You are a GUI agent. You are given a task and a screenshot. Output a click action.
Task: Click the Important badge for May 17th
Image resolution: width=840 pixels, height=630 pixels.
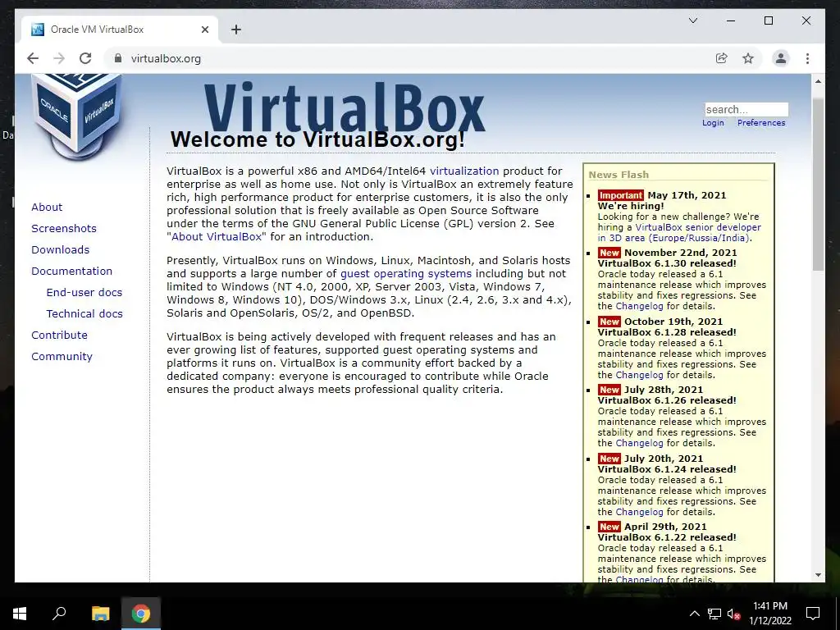coord(620,195)
